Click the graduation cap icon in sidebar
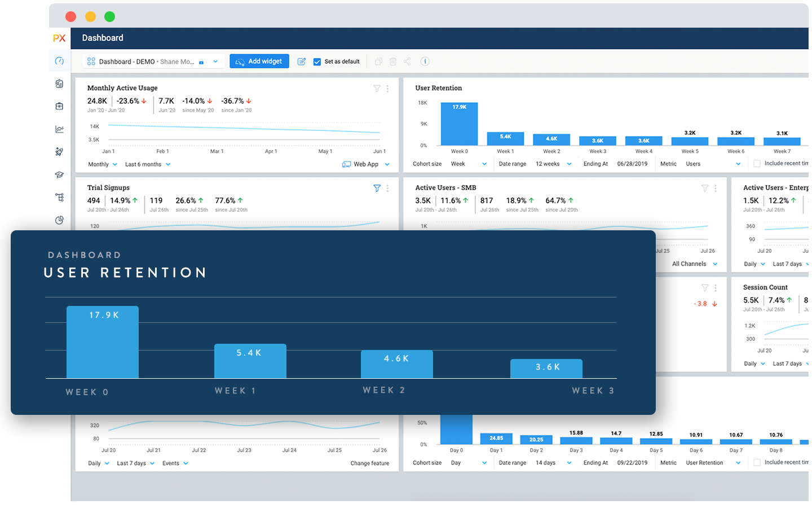Image resolution: width=812 pixels, height=508 pixels. [59, 175]
